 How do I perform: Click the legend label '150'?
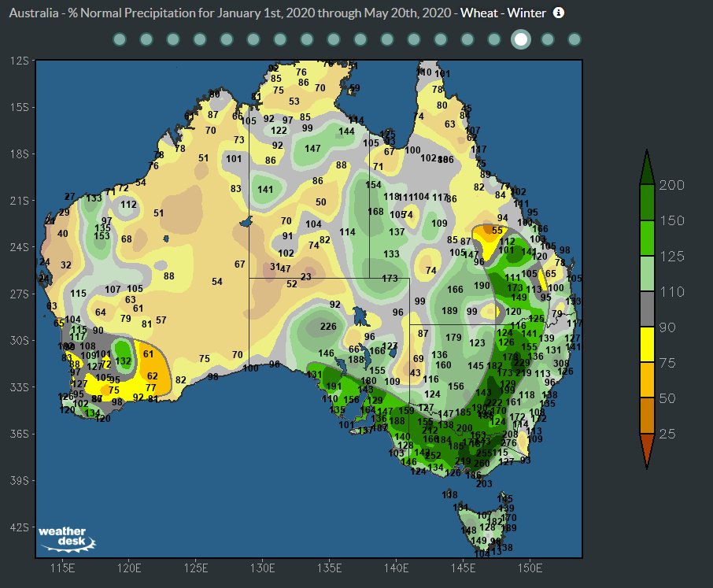point(671,220)
